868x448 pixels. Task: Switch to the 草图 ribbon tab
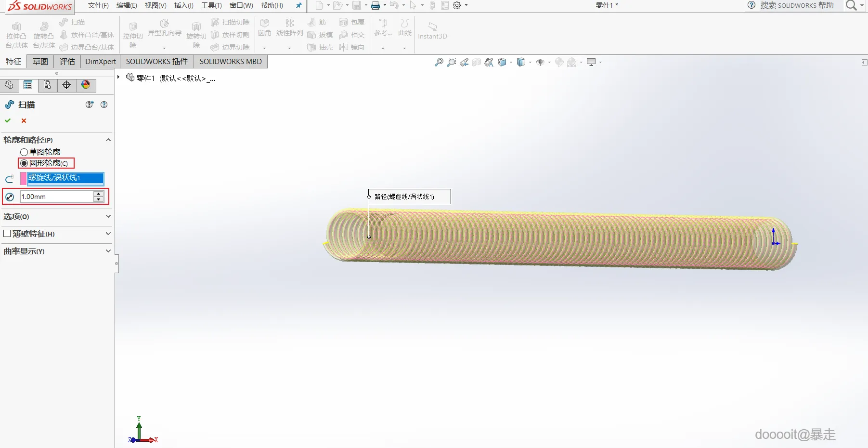coord(40,62)
